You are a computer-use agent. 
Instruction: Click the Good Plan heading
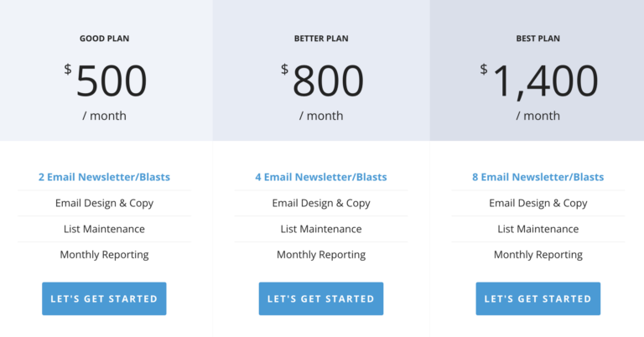tap(104, 39)
